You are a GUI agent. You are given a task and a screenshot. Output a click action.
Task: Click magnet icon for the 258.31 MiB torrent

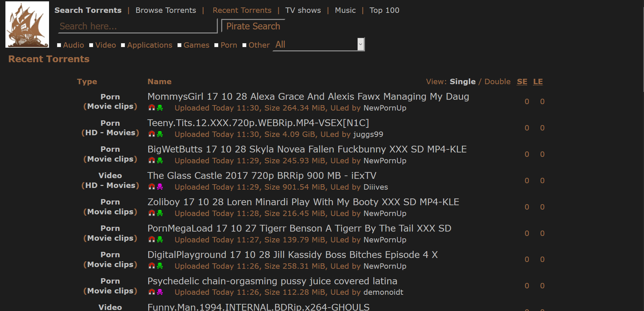tap(152, 266)
